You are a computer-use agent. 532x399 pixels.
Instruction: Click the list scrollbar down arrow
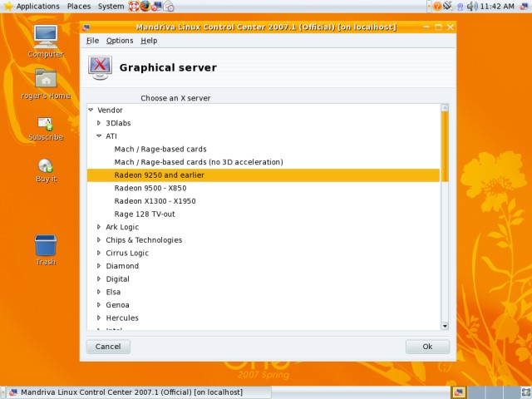[x=445, y=326]
